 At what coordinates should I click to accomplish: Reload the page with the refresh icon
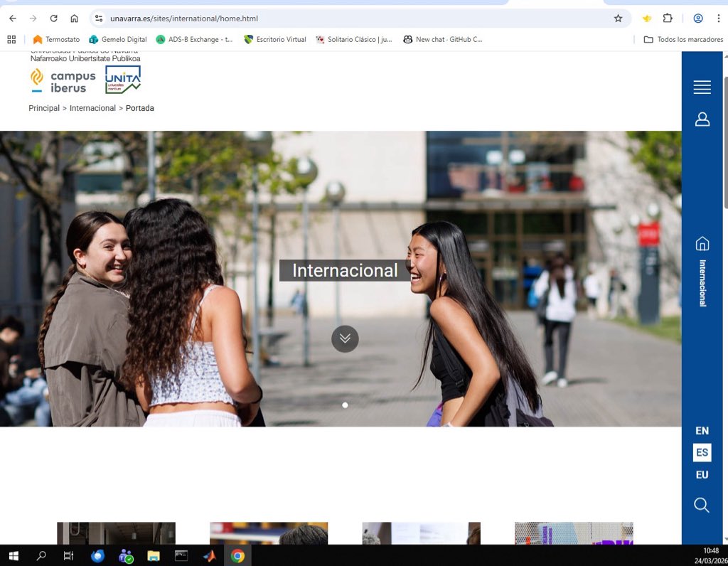[x=54, y=18]
